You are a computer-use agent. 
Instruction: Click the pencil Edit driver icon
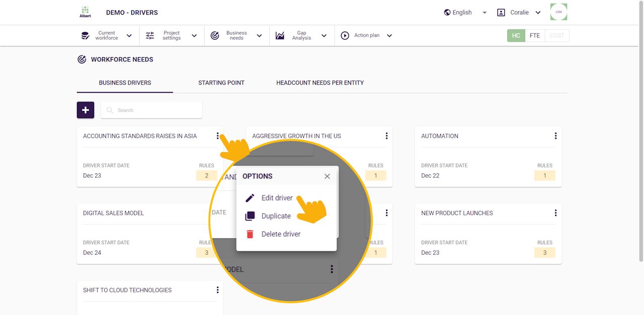coord(250,198)
